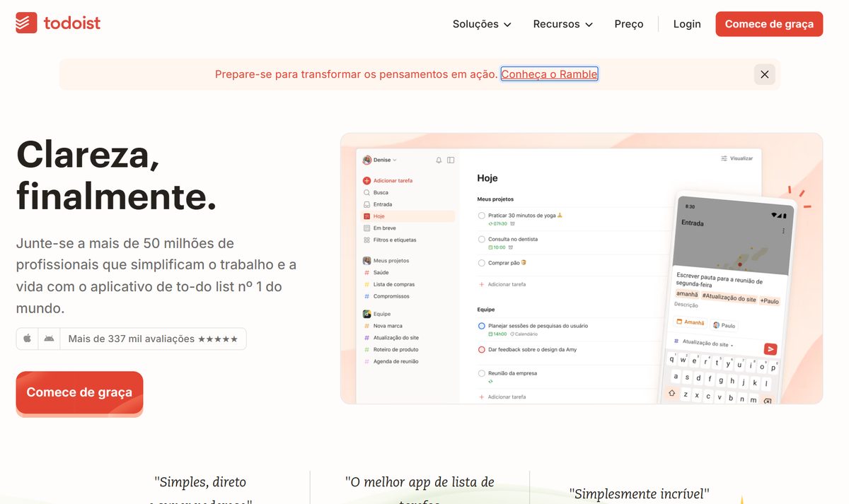This screenshot has width=849, height=504.
Task: Tap the shift key on phone keyboard
Action: pyautogui.click(x=671, y=393)
